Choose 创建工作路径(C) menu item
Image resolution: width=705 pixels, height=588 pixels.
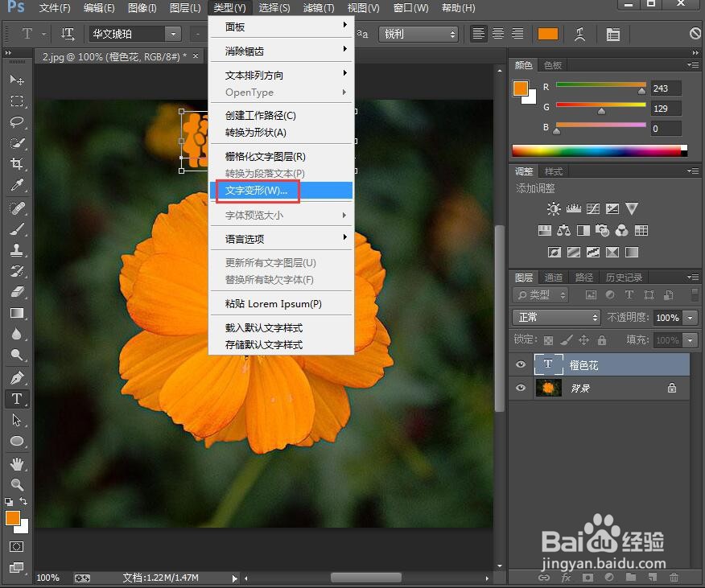coord(281,116)
